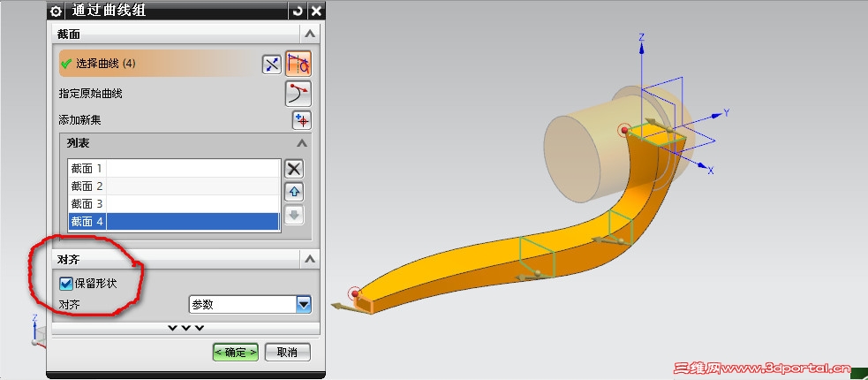Click the 指定原始曲线 icon button

click(x=298, y=94)
